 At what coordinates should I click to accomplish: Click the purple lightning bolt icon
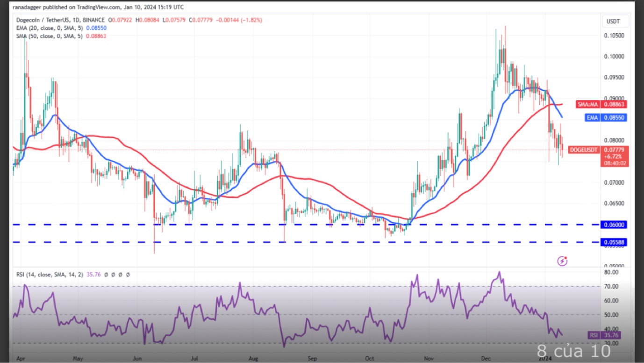[x=563, y=261]
